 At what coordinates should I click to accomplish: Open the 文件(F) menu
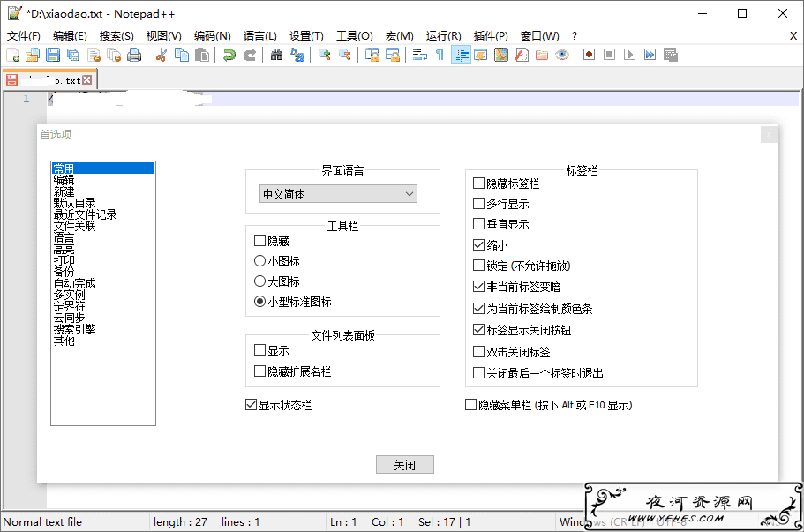point(24,36)
